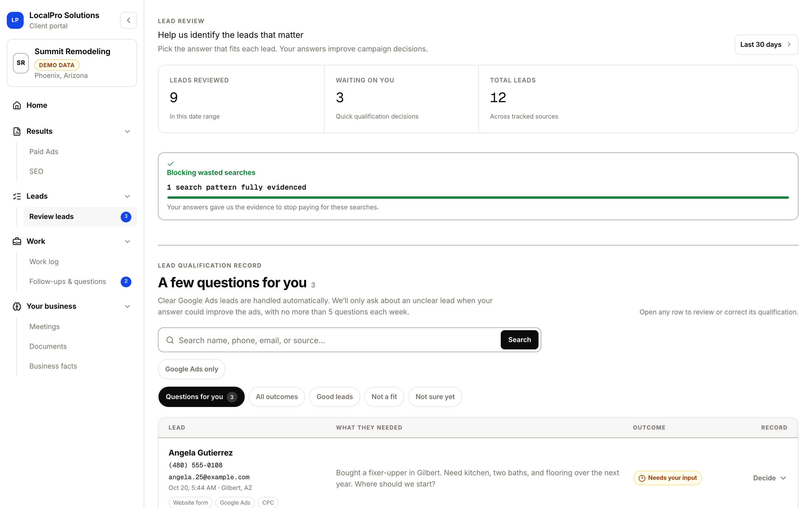Click the Lead column header
This screenshot has height=508, width=812.
177,427
